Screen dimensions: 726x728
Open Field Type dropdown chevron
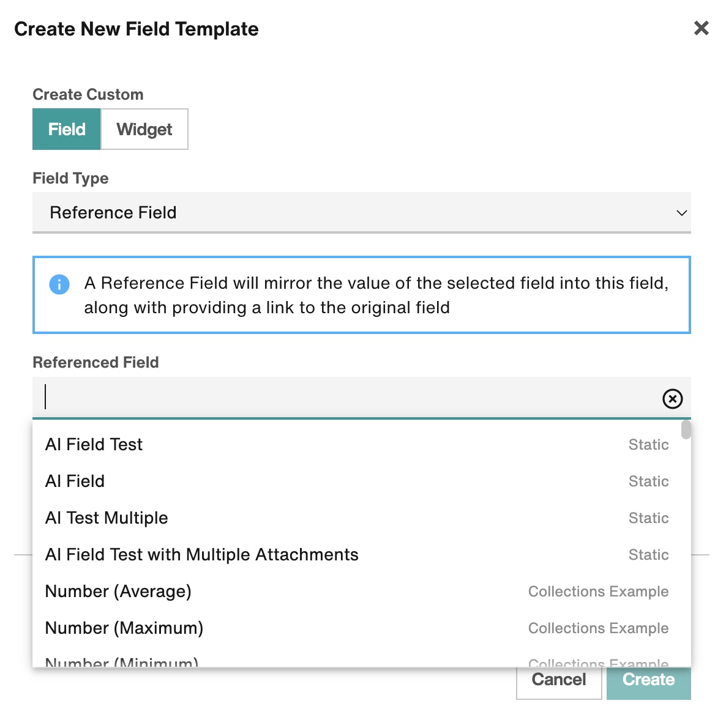(x=681, y=213)
